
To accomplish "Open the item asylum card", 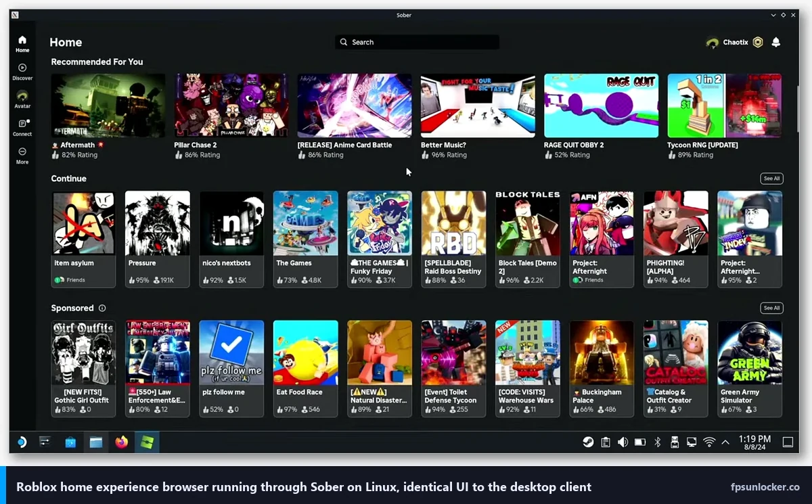I will coord(83,239).
